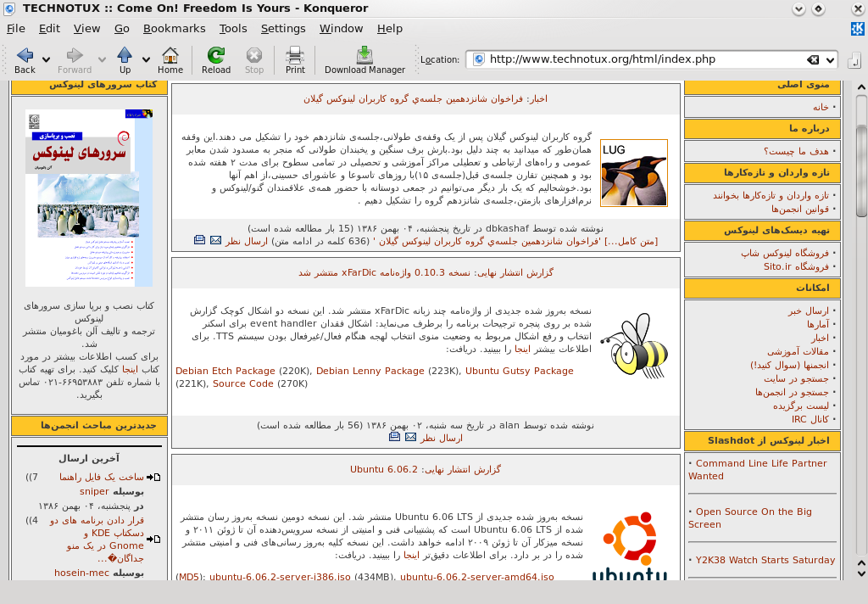Click the Forward navigation button
The width and height of the screenshot is (868, 604).
75,60
